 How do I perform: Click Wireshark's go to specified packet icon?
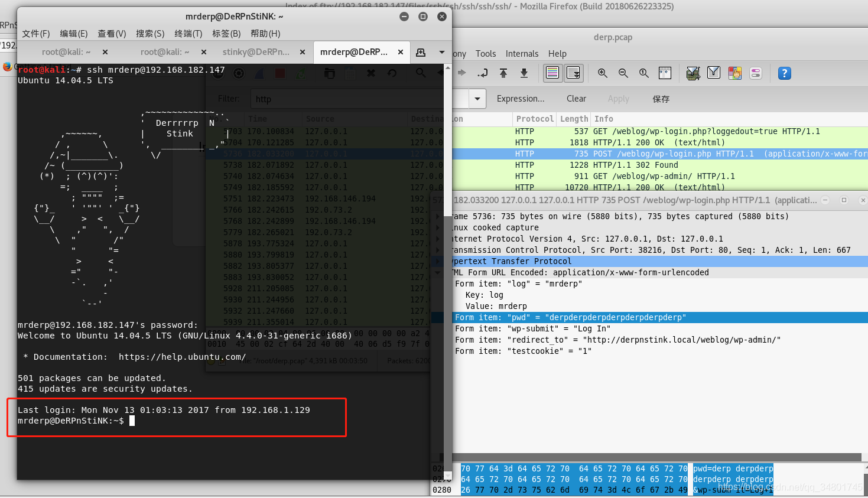pos(483,73)
